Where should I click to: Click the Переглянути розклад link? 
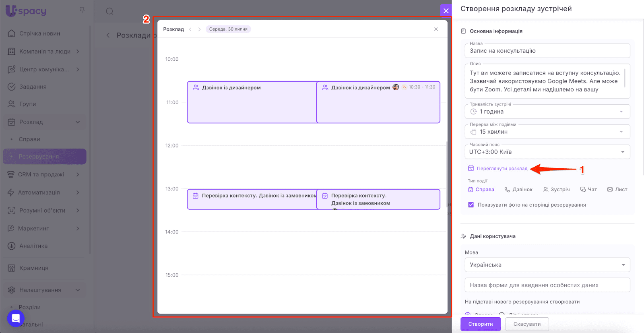coord(502,168)
